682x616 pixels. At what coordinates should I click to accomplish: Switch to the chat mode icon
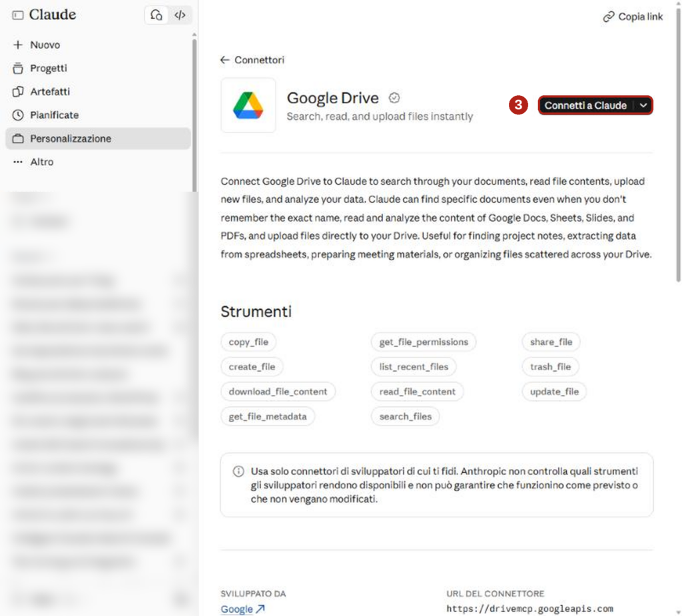click(x=156, y=15)
